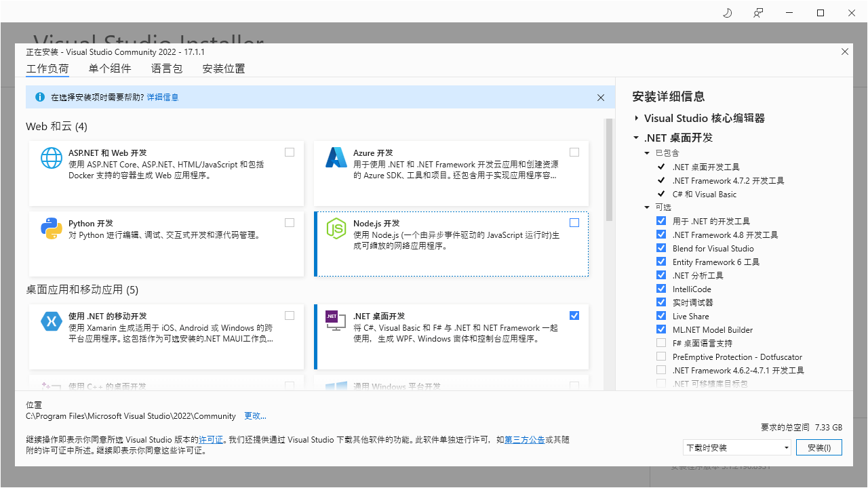This screenshot has height=488, width=868.
Task: Uncheck 实时调试器 option
Action: click(661, 302)
